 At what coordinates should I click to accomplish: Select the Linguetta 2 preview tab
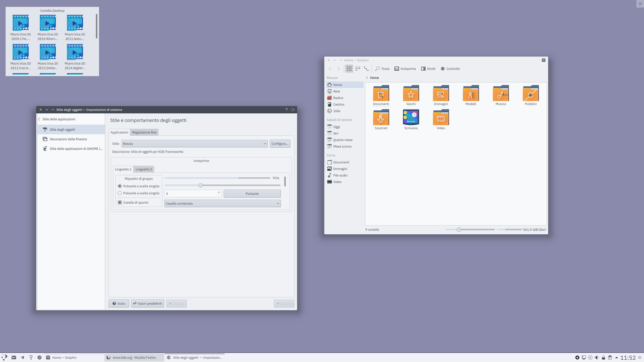pyautogui.click(x=144, y=169)
